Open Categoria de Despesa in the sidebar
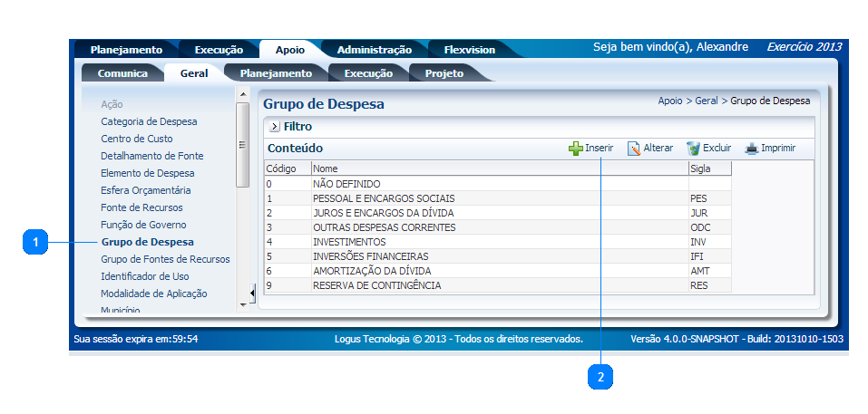This screenshot has width=868, height=414. (149, 121)
